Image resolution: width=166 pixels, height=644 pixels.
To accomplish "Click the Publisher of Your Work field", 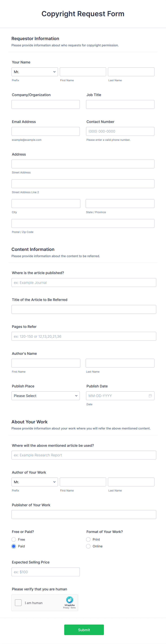I will pos(84,514).
